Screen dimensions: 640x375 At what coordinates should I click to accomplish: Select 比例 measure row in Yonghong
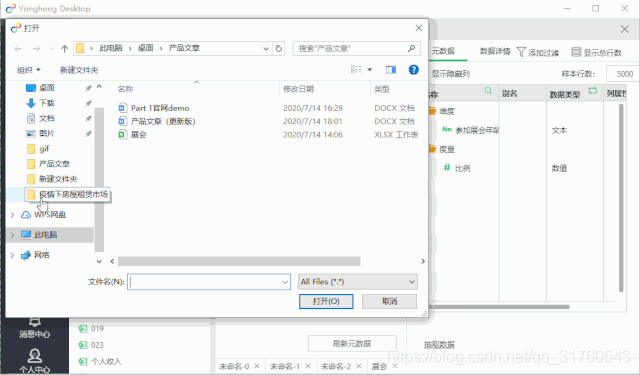tap(462, 168)
